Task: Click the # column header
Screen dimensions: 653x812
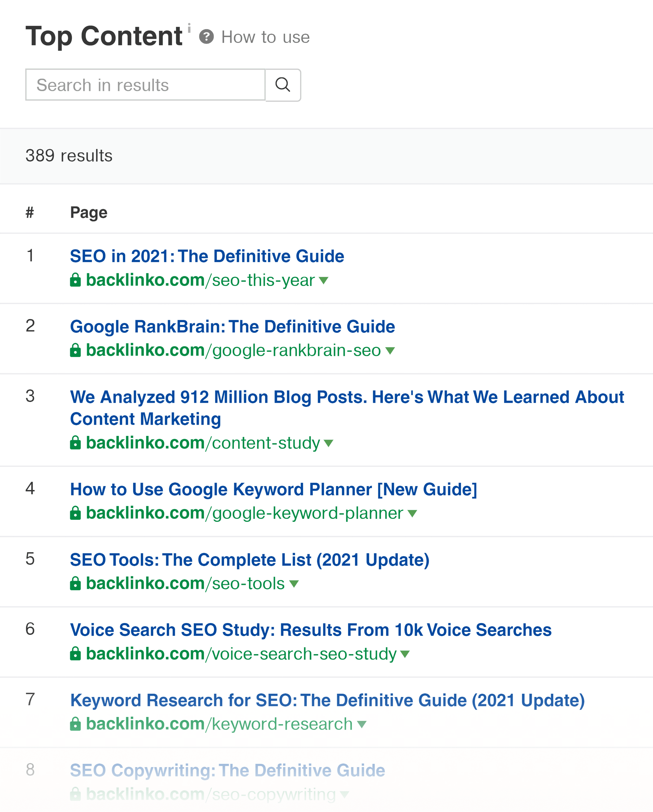Action: [30, 213]
